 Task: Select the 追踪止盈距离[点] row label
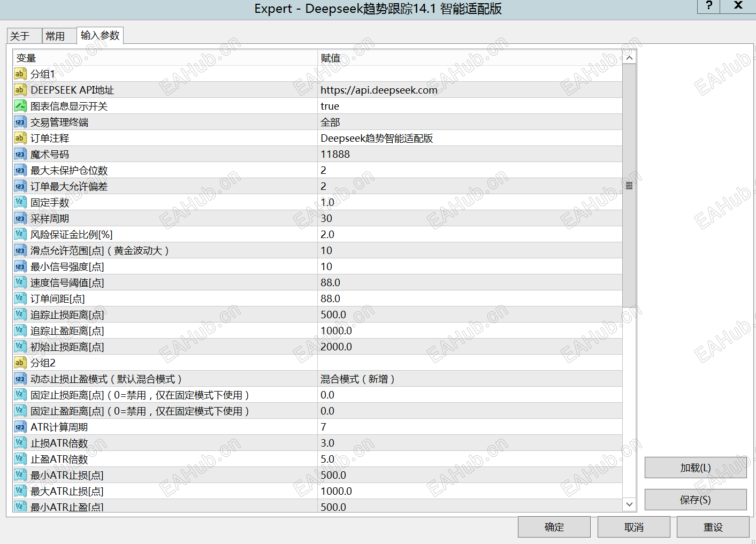pyautogui.click(x=67, y=331)
